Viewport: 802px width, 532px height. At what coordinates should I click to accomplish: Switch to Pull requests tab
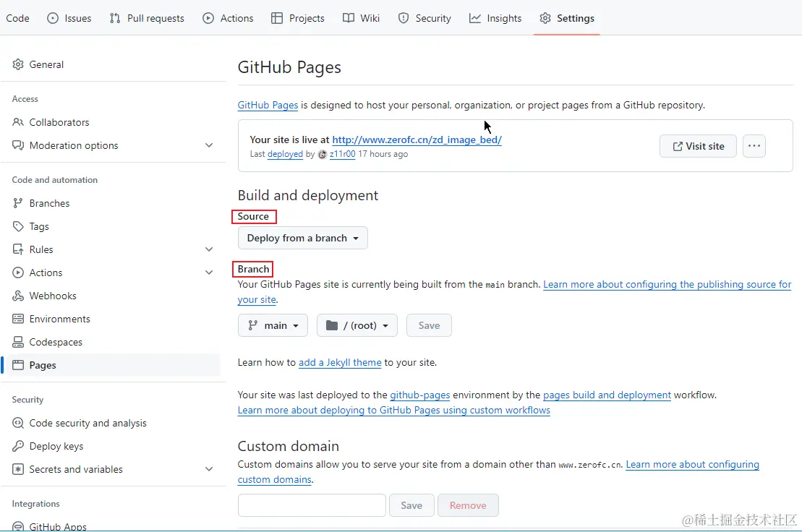pos(147,18)
